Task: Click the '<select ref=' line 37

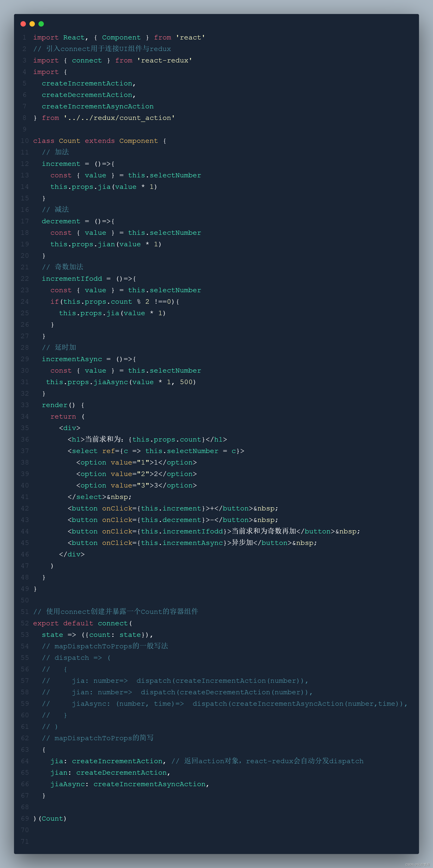Action: point(156,451)
